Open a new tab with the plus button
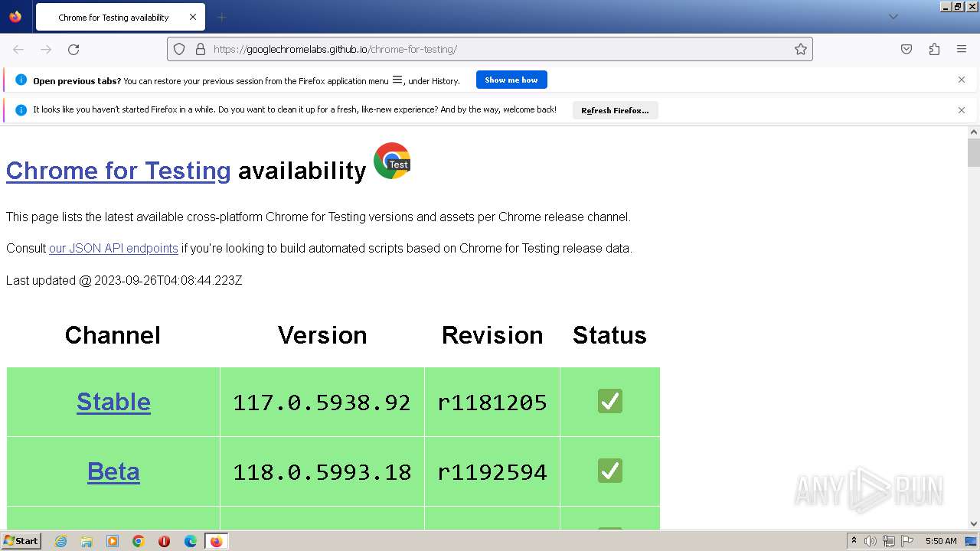 221,17
